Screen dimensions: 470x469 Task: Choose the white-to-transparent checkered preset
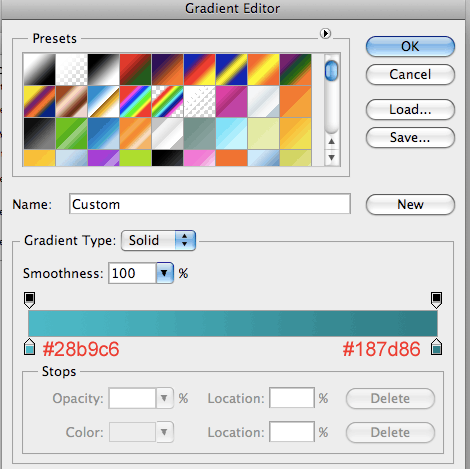(71, 69)
